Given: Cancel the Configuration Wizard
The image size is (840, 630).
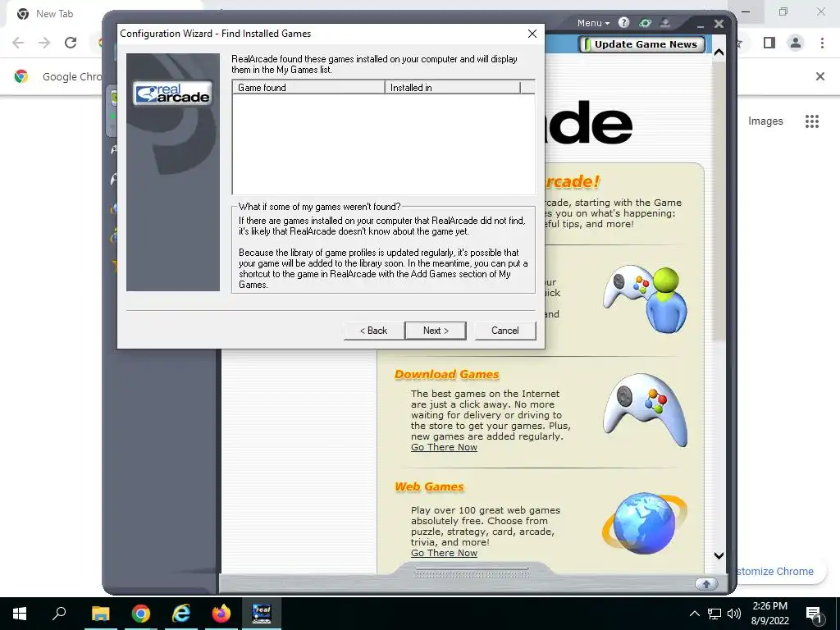Looking at the screenshot, I should tap(504, 331).
